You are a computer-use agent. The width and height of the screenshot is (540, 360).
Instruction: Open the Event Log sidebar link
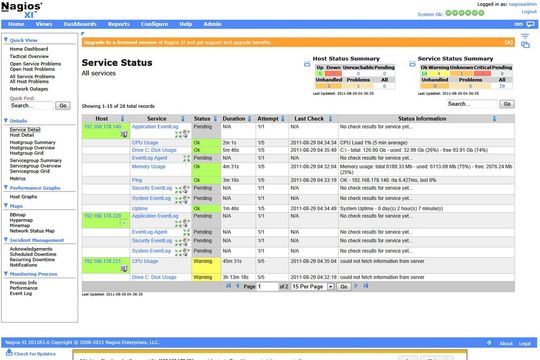click(21, 294)
